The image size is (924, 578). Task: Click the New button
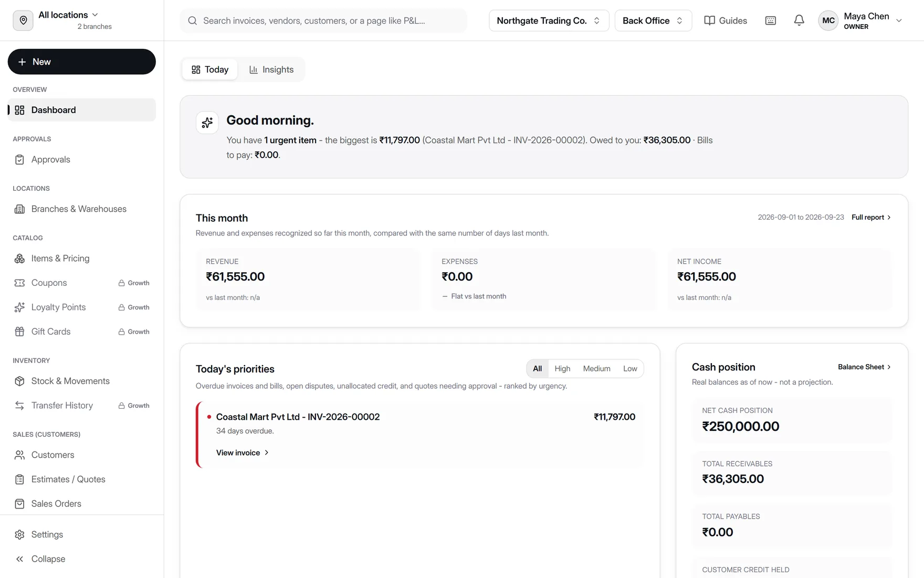[x=82, y=61]
